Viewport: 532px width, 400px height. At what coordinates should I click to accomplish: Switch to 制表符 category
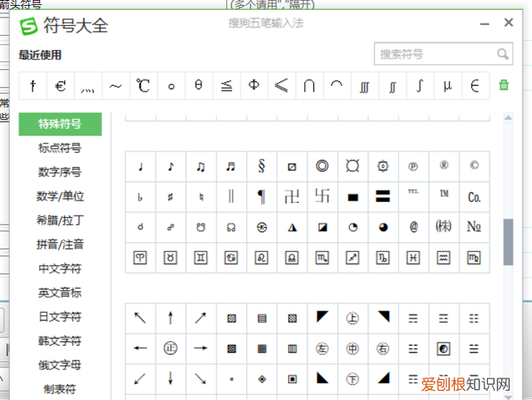pos(60,389)
